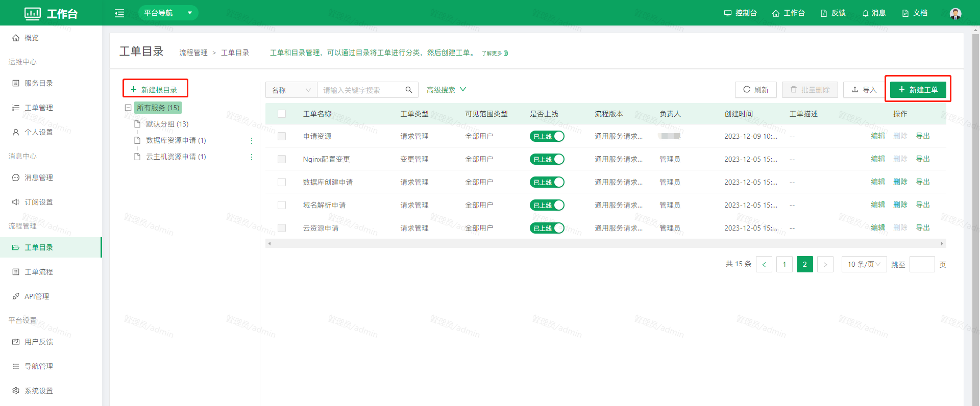Image resolution: width=980 pixels, height=406 pixels.
Task: Click the 新建根目录 button
Action: point(155,89)
